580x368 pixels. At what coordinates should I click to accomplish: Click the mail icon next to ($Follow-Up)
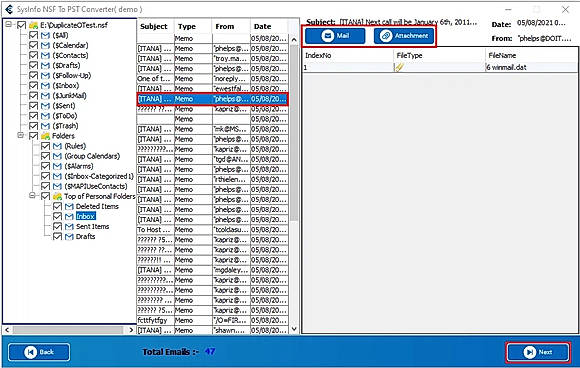[45, 75]
